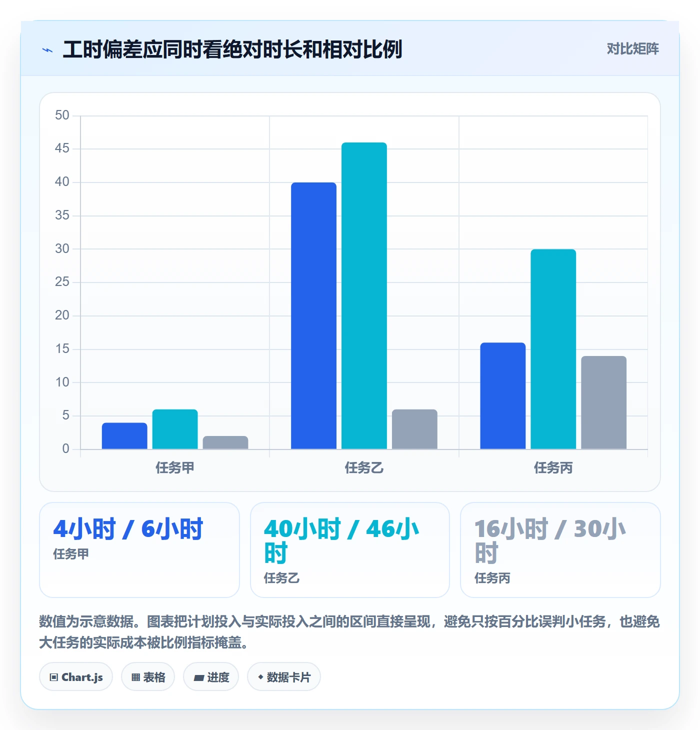The width and height of the screenshot is (700, 730).
Task: Select the 数据卡片 tag
Action: [284, 677]
